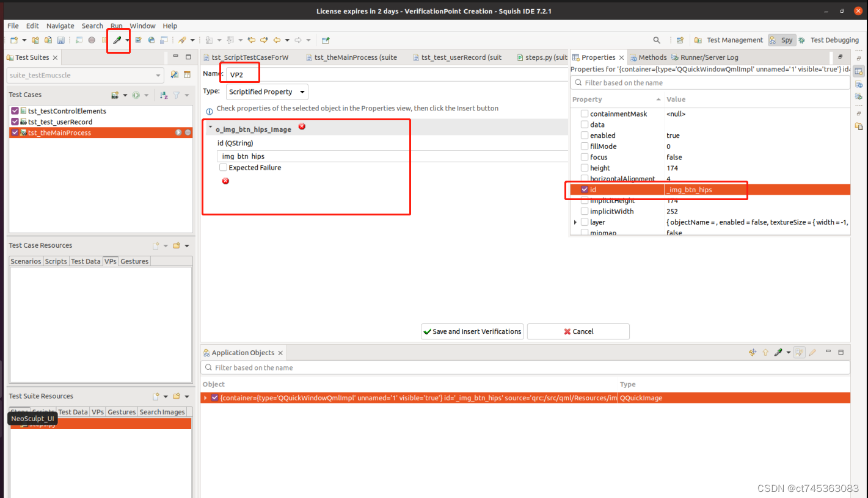The image size is (868, 498).
Task: Click the rocket launch AUT toolbar icon
Action: (182, 40)
